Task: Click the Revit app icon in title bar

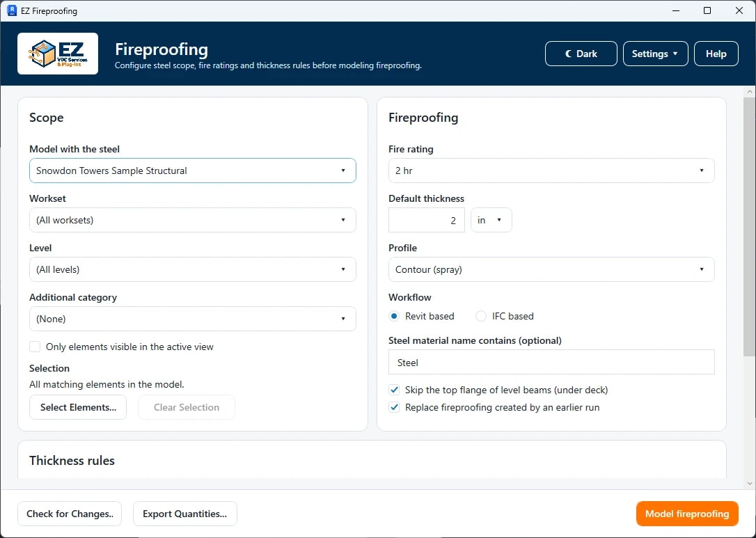Action: (x=12, y=10)
